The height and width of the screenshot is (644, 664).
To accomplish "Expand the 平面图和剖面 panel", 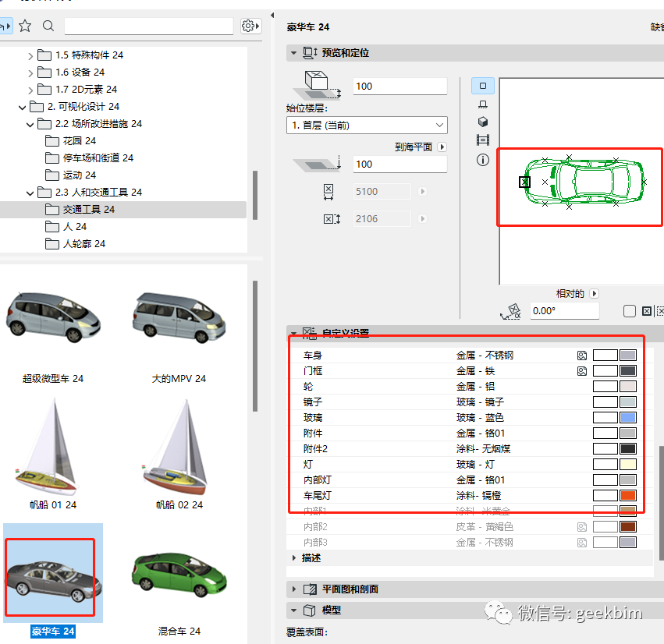I will (x=293, y=589).
